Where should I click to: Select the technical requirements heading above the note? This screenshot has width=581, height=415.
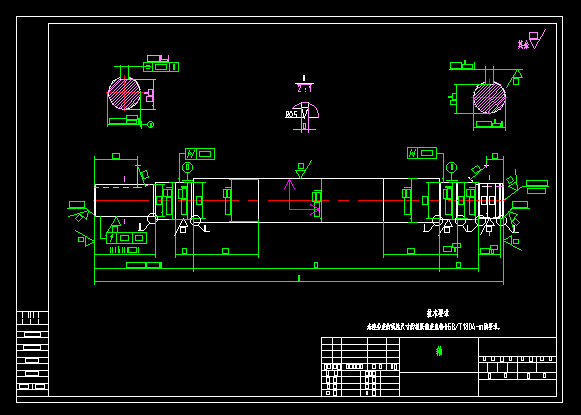click(x=438, y=314)
